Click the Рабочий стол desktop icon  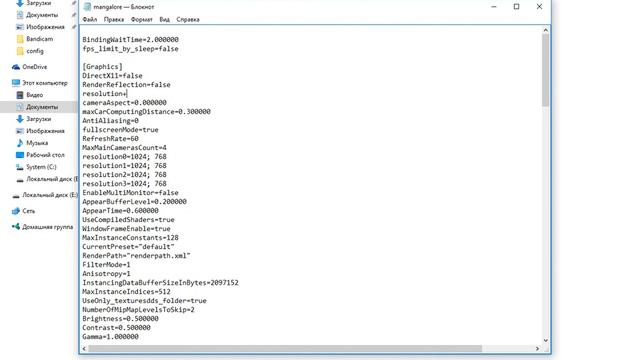(x=20, y=155)
